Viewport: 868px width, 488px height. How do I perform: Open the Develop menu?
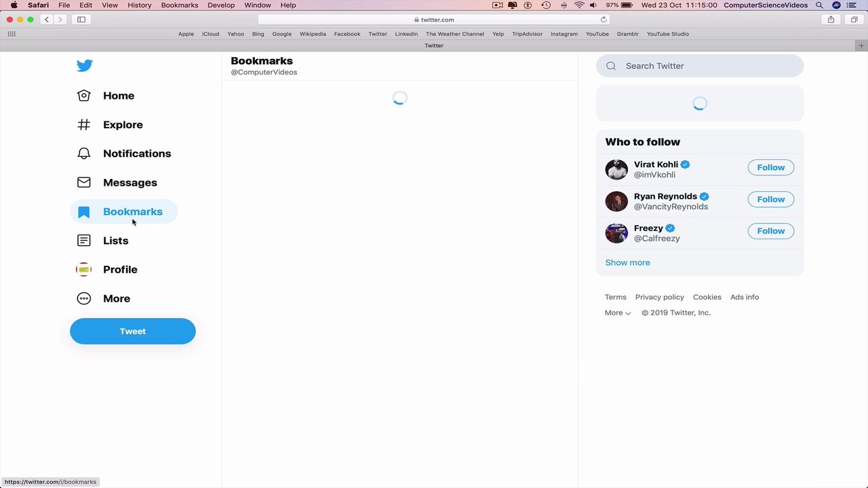(221, 5)
